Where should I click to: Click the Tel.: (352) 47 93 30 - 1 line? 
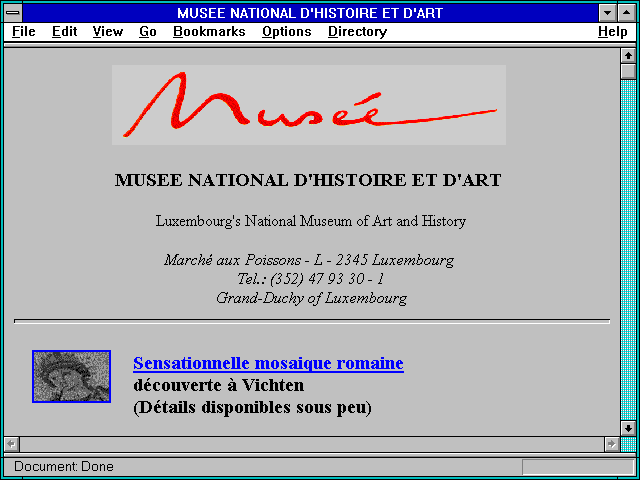click(311, 279)
